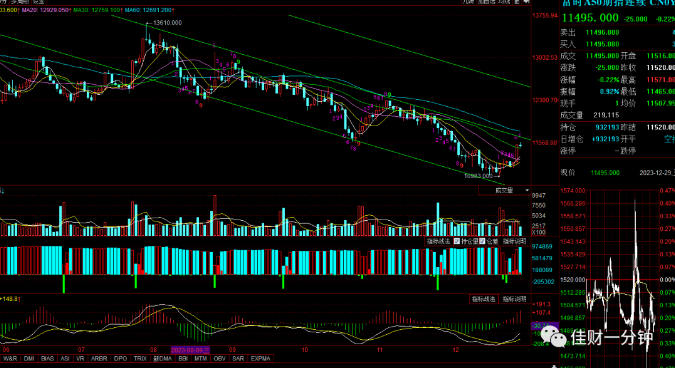
Task: Click the highlighted 2023-08-09 date marker
Action: 190,349
